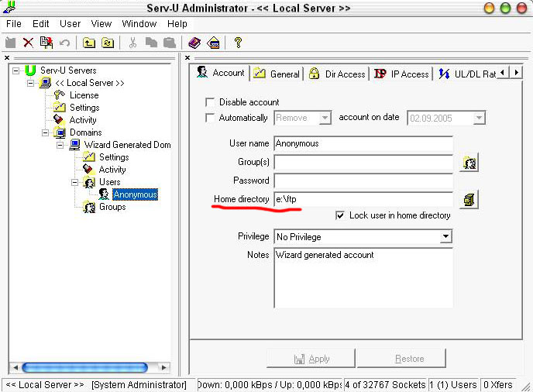533x392 pixels.
Task: Click the Domains folder icon in tree
Action: click(x=60, y=132)
